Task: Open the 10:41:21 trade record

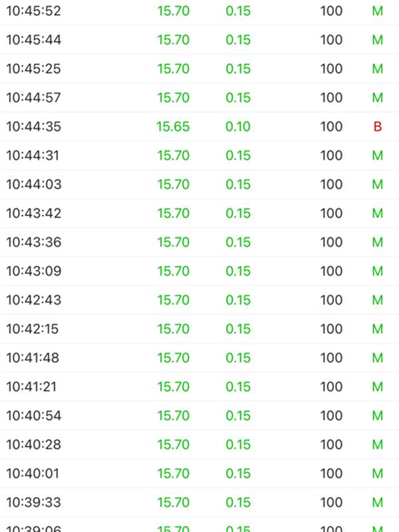Action: coord(199,387)
